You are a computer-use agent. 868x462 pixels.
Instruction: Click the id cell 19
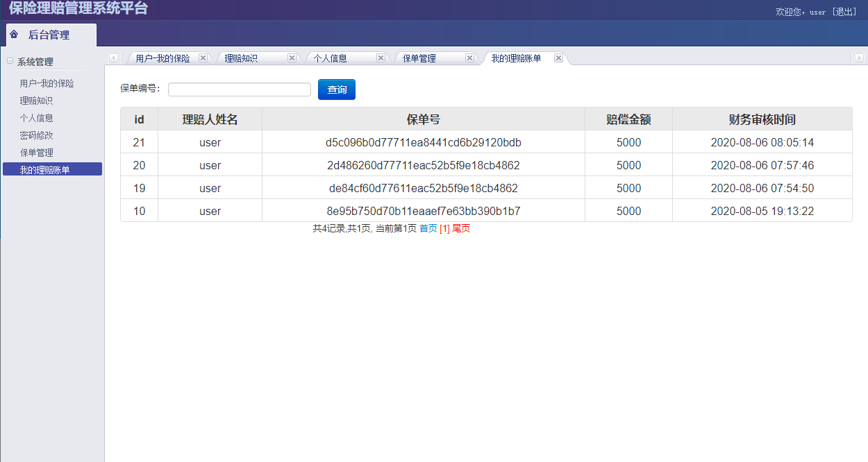click(139, 188)
